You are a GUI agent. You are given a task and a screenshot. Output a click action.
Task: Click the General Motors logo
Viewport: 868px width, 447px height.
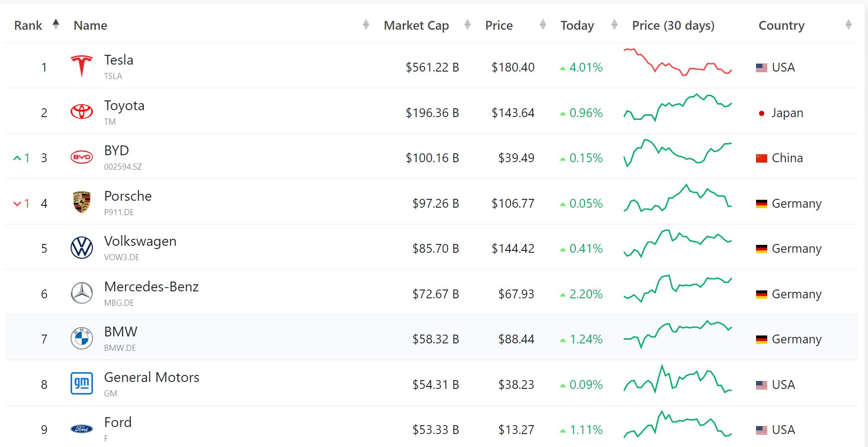coord(82,384)
